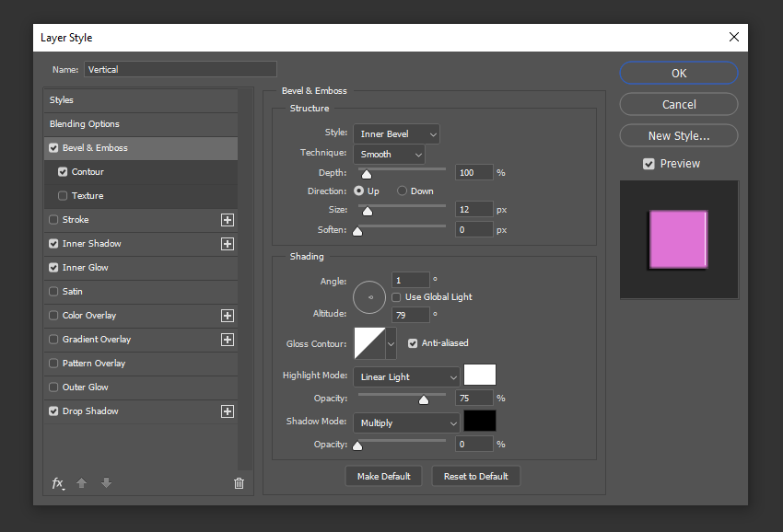783x532 pixels.
Task: Click the fx icon at panel bottom
Action: click(57, 482)
